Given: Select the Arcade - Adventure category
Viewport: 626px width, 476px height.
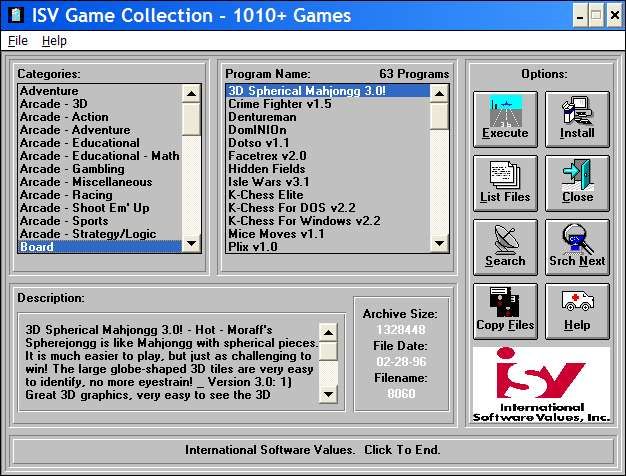Looking at the screenshot, I should pos(100,130).
